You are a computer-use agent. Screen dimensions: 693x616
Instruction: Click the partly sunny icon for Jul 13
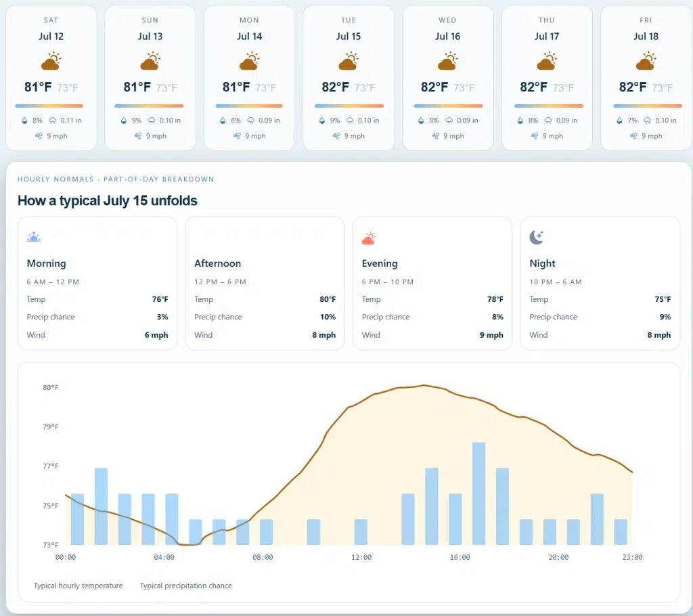pyautogui.click(x=150, y=60)
